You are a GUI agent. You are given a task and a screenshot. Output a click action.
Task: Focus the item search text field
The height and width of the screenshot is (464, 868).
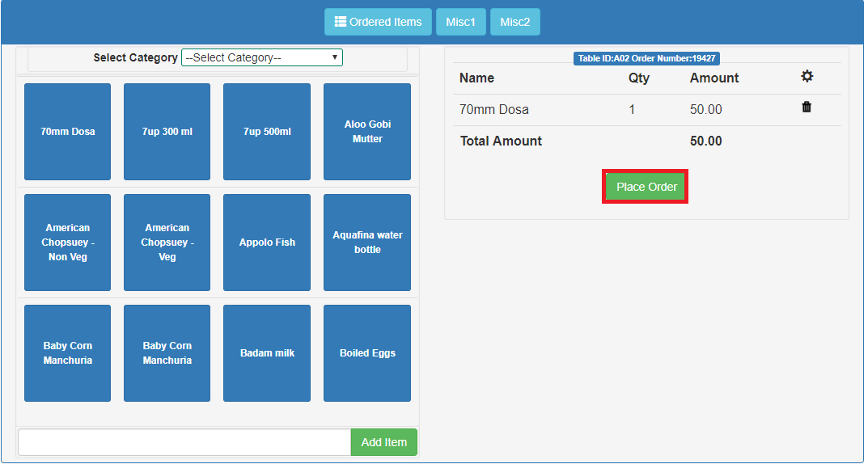184,442
